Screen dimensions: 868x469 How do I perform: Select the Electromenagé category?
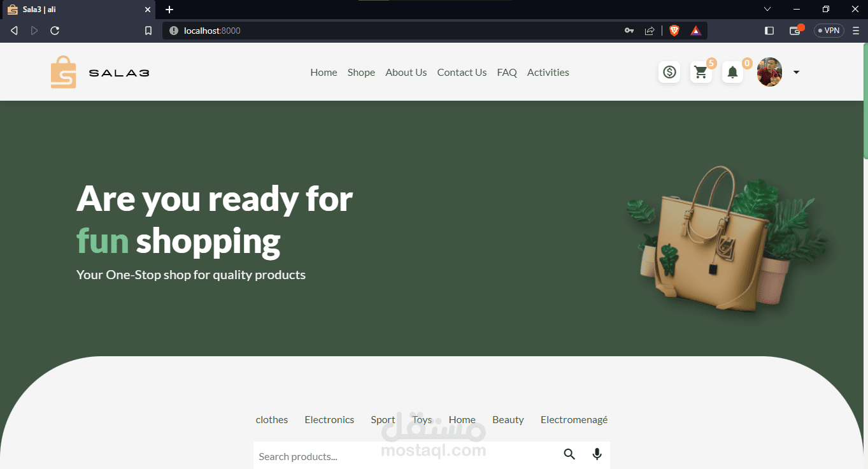click(574, 419)
